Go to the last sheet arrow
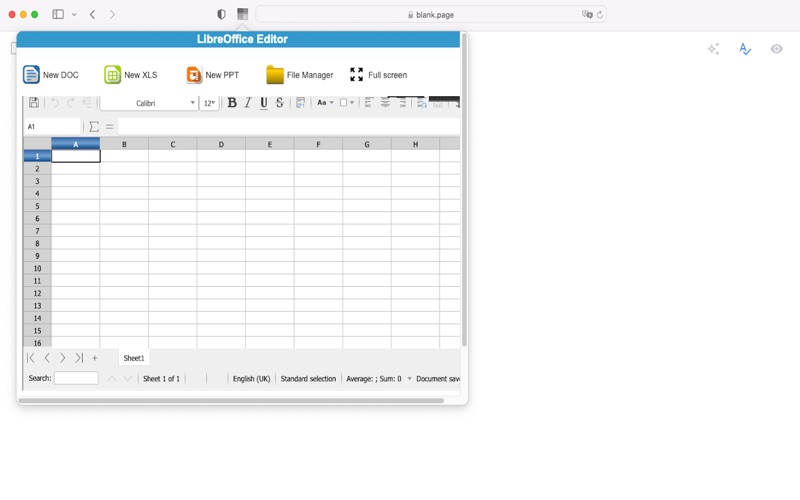800x500 pixels. (x=79, y=358)
